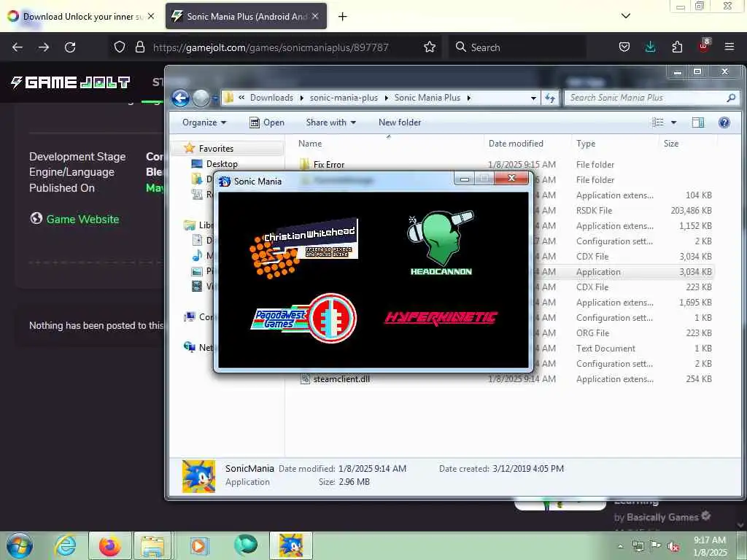The width and height of the screenshot is (747, 560).
Task: Open Windows Explorer on the taskbar
Action: click(x=152, y=545)
